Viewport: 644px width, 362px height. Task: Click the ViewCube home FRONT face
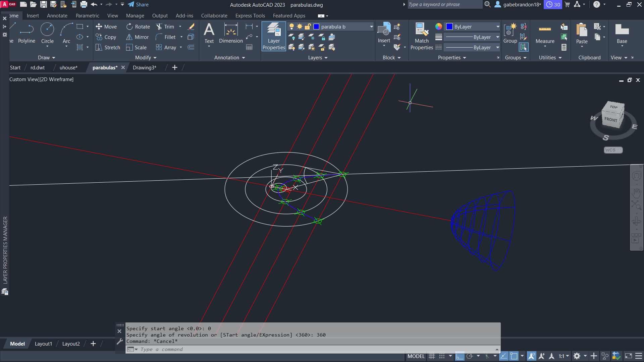(x=610, y=119)
